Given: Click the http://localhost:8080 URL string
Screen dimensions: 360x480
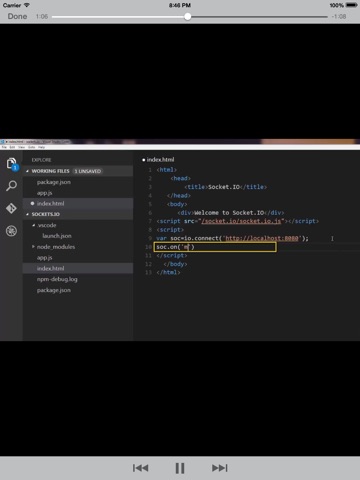Looking at the screenshot, I should click(x=262, y=238).
